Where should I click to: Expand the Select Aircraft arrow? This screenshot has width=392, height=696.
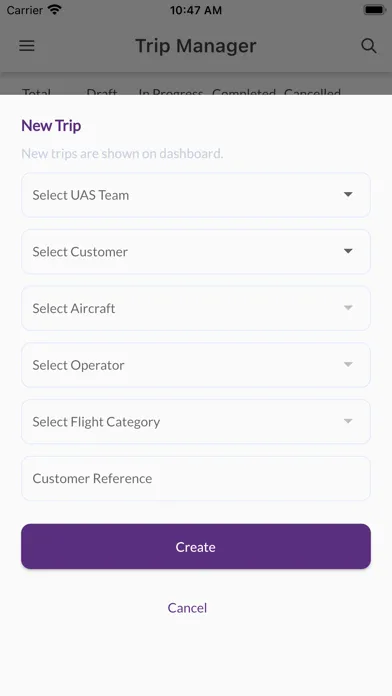coord(348,308)
